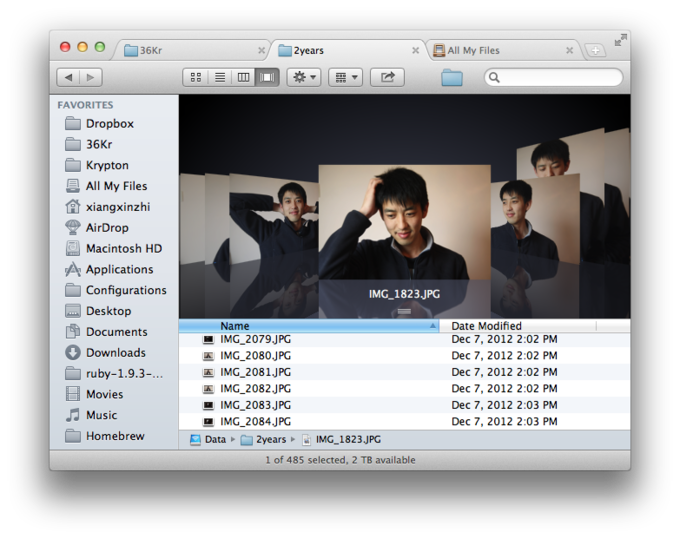The width and height of the screenshot is (680, 539).
Task: Close the 36Kr tab
Action: pyautogui.click(x=262, y=50)
